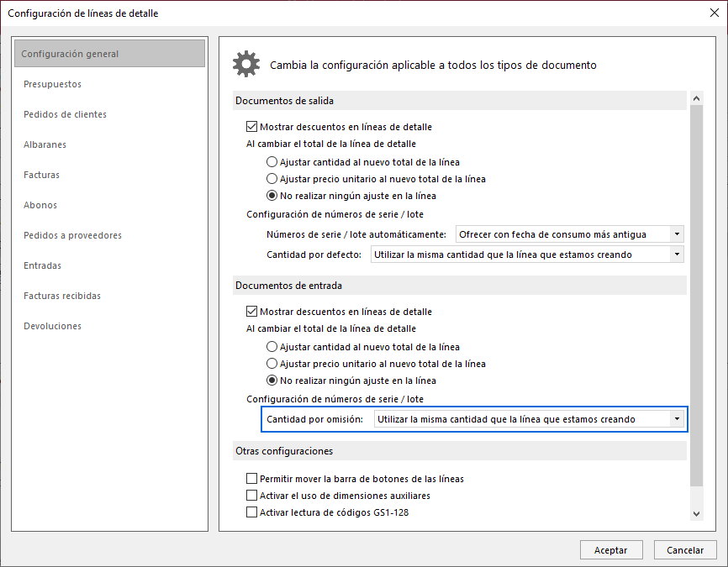Viewport: 728px width, 567px height.
Task: Switch to the Albaranes section
Action: coord(45,144)
